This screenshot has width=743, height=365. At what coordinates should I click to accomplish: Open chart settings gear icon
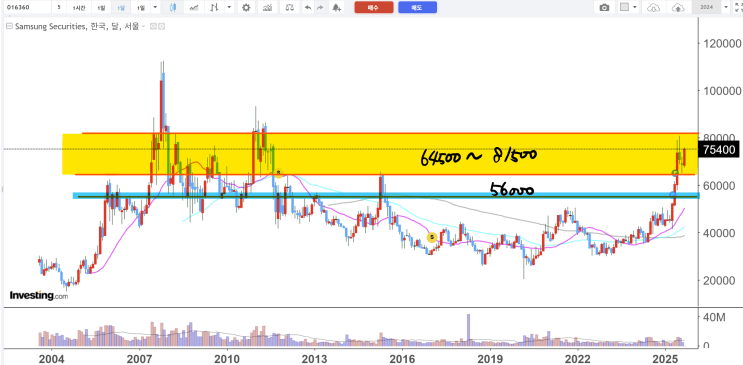[x=245, y=8]
